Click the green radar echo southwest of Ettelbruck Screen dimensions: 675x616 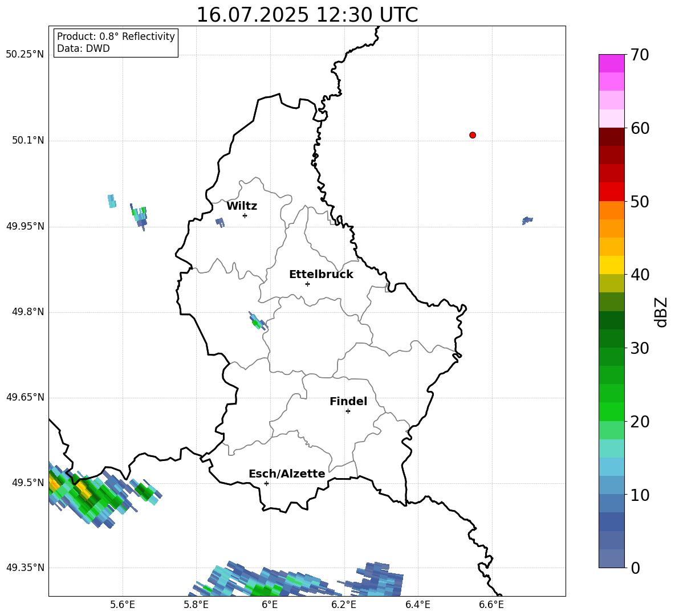[x=258, y=321]
